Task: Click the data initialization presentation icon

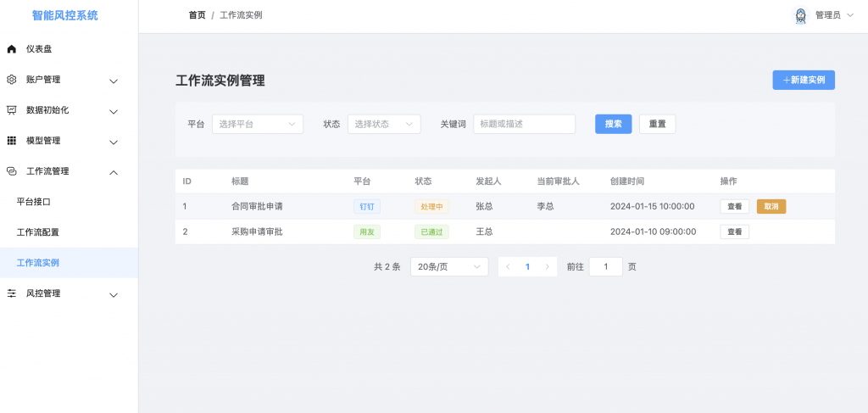Action: tap(11, 110)
